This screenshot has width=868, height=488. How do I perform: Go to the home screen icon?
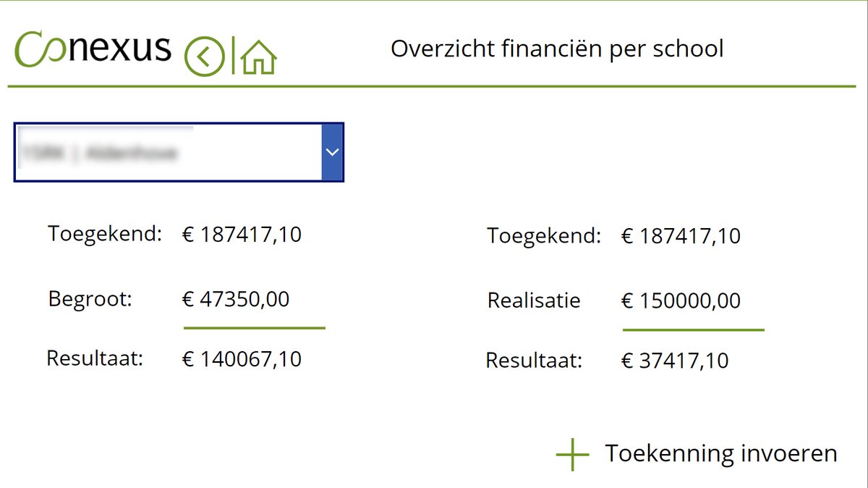coord(259,57)
